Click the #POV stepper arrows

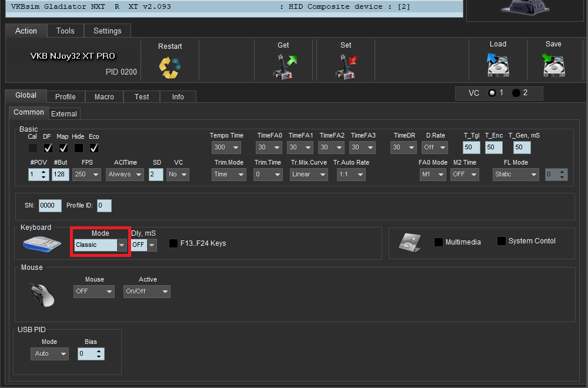44,175
